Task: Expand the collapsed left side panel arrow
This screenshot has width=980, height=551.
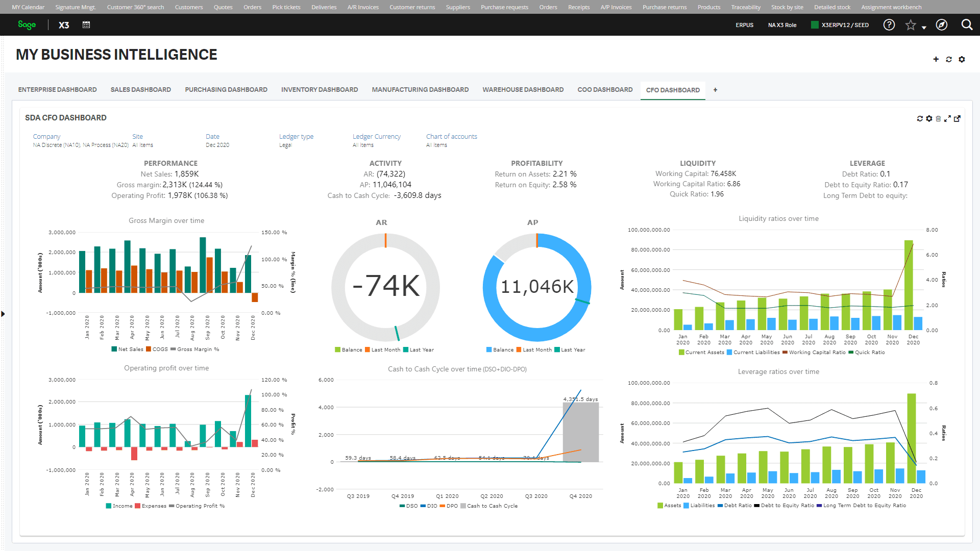Action: pos(3,314)
